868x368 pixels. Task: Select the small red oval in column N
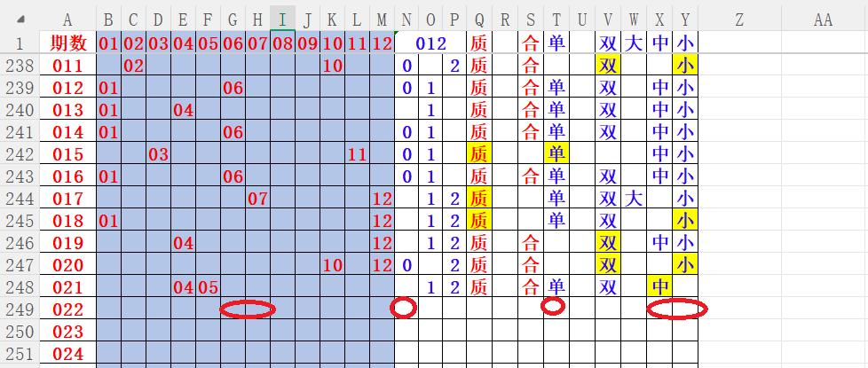403,308
